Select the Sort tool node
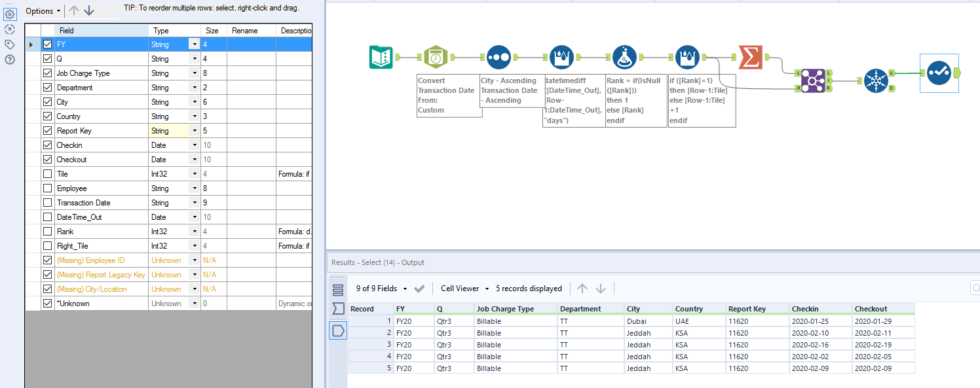Viewport: 980px width, 388px height. click(499, 58)
